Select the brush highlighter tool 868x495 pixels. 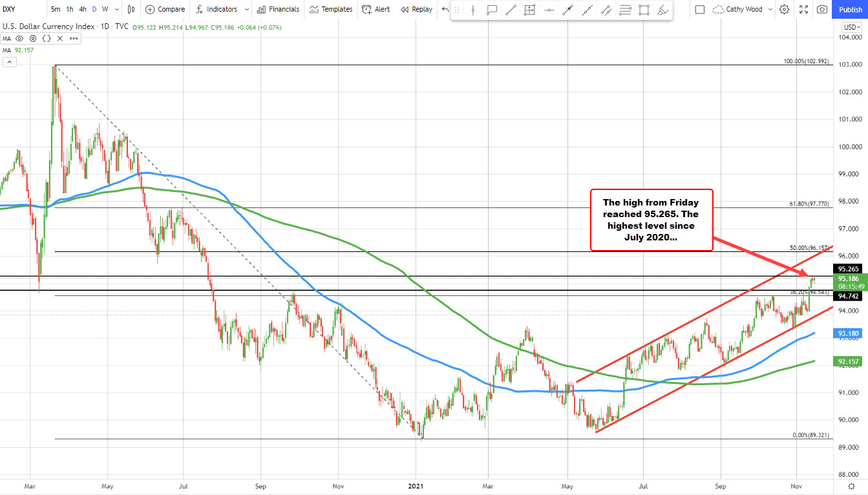coord(663,10)
